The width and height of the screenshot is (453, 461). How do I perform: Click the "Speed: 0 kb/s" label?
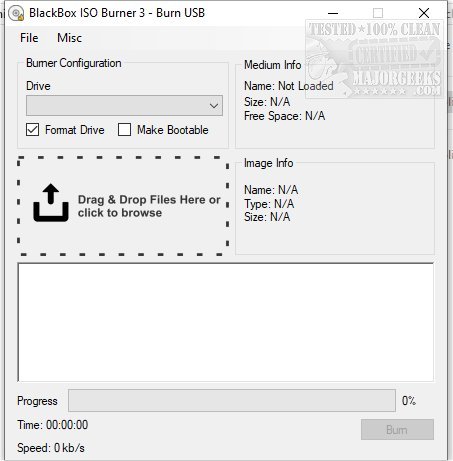[51, 448]
